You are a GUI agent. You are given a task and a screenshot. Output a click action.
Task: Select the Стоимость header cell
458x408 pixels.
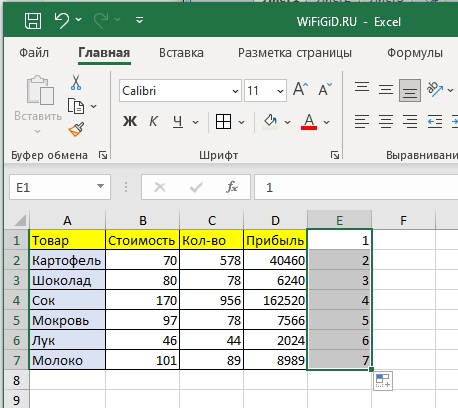pos(142,240)
